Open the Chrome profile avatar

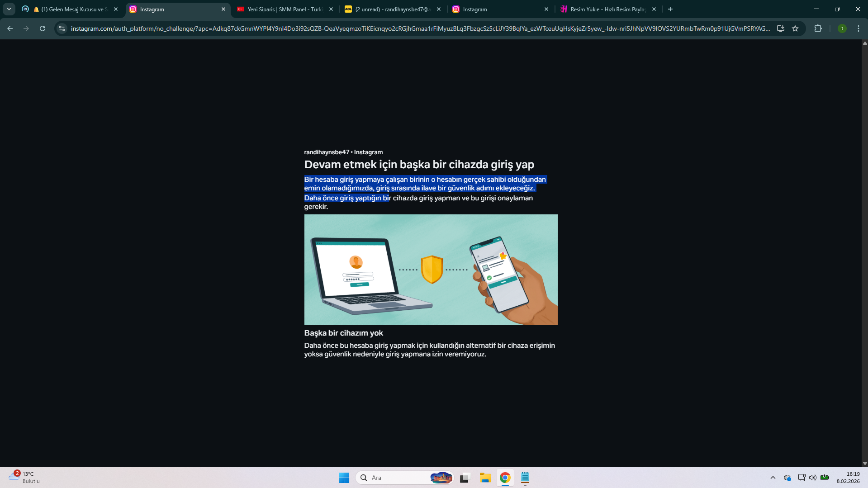click(x=842, y=28)
